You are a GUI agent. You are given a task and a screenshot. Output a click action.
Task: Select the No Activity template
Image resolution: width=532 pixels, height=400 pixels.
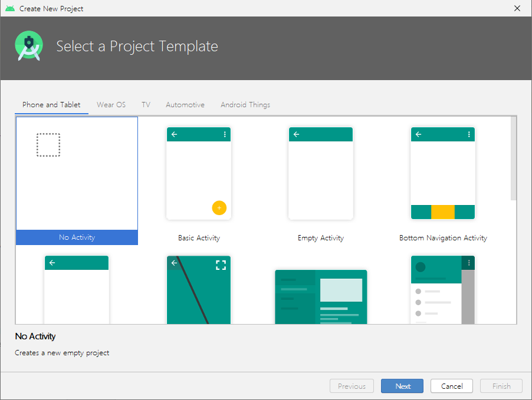(x=77, y=181)
